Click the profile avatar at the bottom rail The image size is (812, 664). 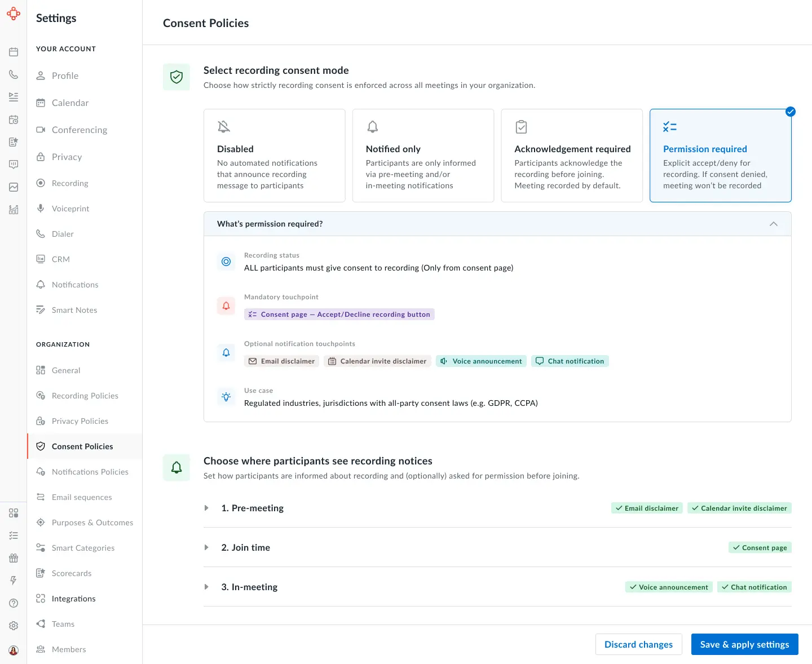pos(14,650)
